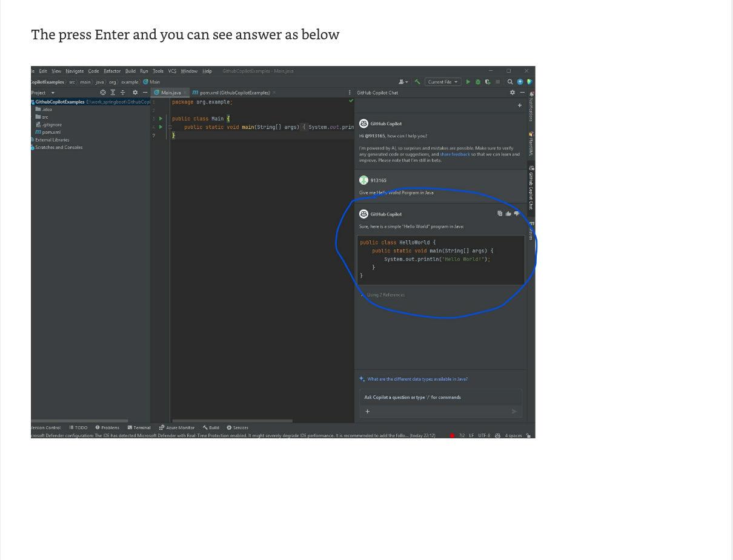Click UTF-8 encoding in status bar
The height and width of the screenshot is (560, 733).
pyautogui.click(x=484, y=435)
